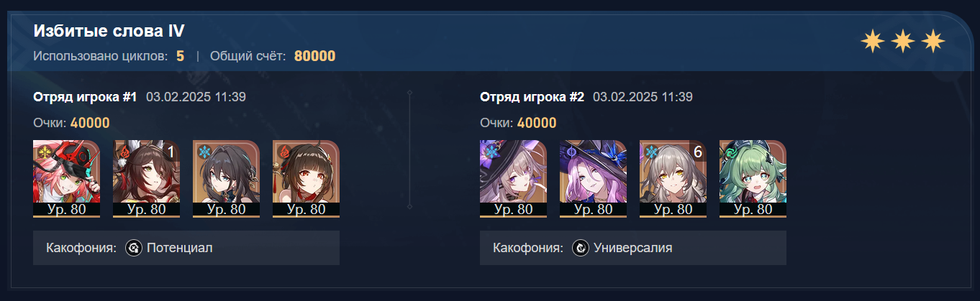Image resolution: width=980 pixels, height=301 pixels.
Task: Click the gray-haired character with badge 6
Action: 673,178
